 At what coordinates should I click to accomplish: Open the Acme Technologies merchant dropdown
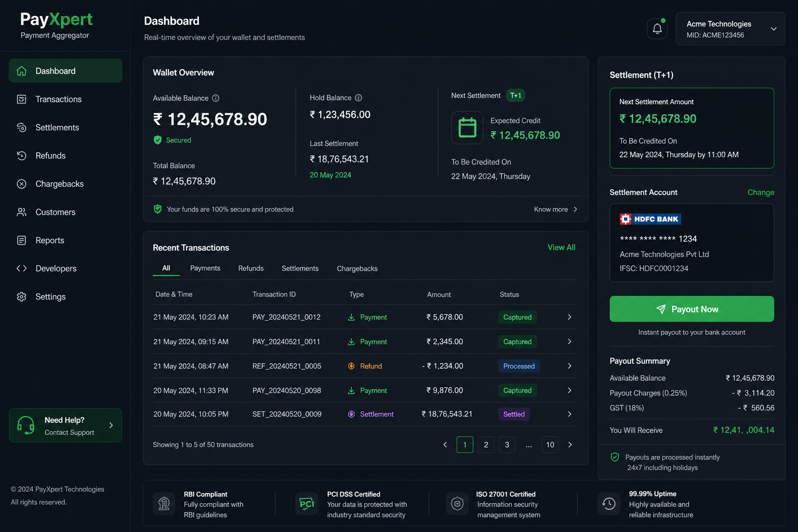coord(730,29)
